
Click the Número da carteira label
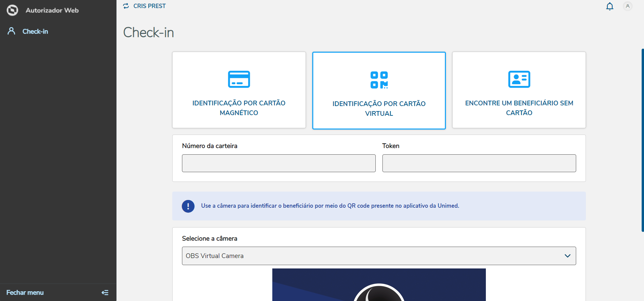pos(210,146)
